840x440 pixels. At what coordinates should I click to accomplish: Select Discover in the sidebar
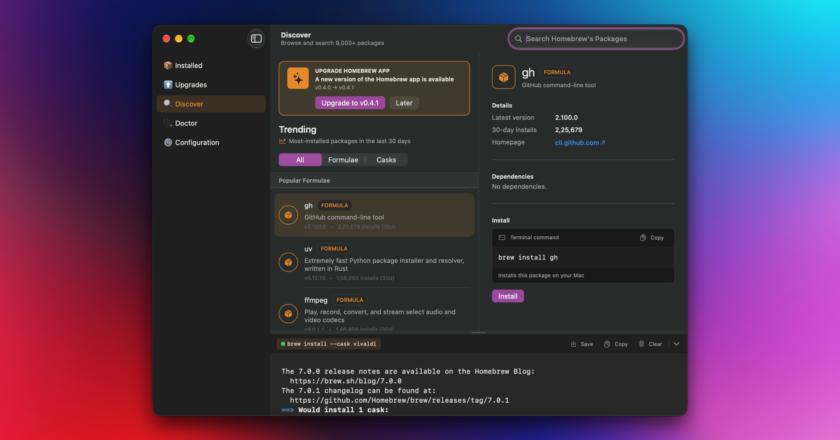click(x=211, y=104)
